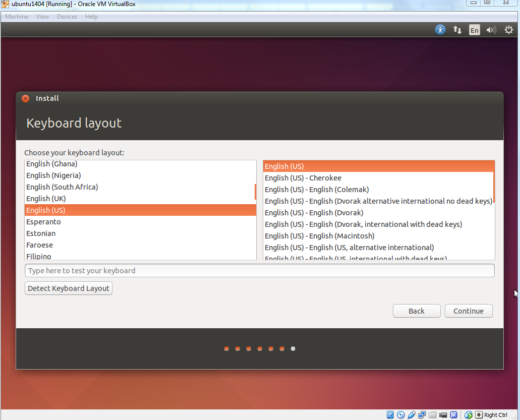
Task: Select English (US) in left list
Action: tap(140, 210)
